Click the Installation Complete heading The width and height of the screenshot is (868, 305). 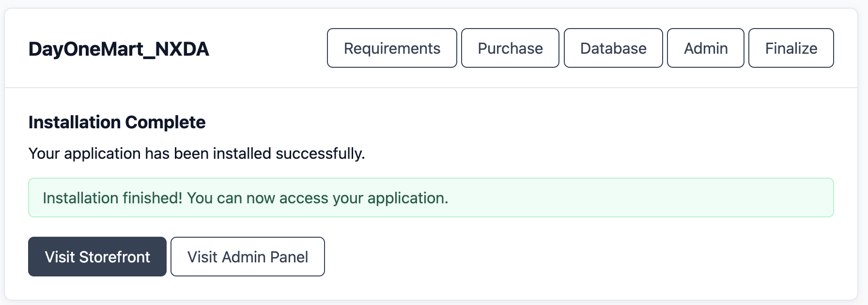tap(117, 122)
